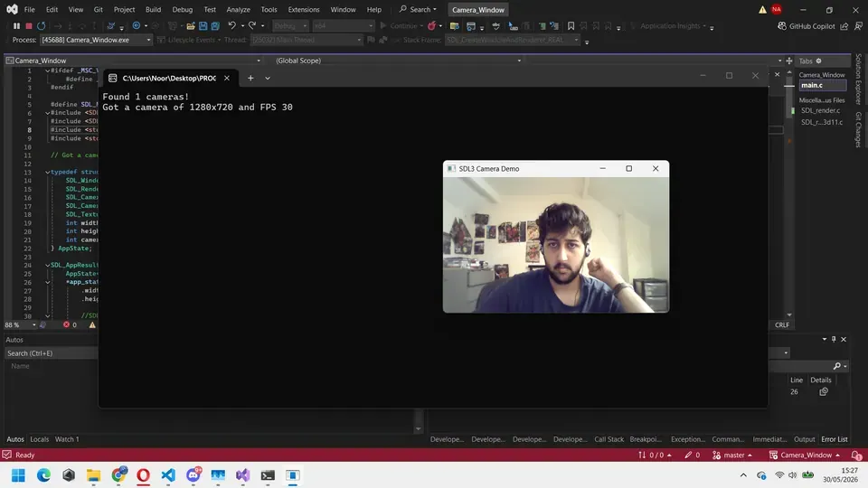The height and width of the screenshot is (488, 868).
Task: Open the Search dropdown in the title bar
Action: point(418,9)
